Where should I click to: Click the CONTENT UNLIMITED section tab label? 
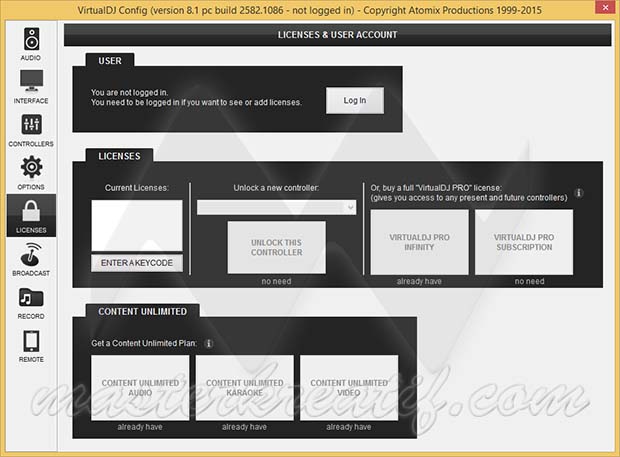pos(143,312)
